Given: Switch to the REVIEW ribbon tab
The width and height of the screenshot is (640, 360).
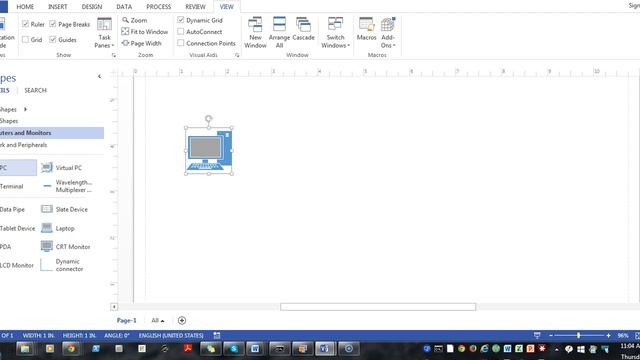Looking at the screenshot, I should tap(196, 7).
